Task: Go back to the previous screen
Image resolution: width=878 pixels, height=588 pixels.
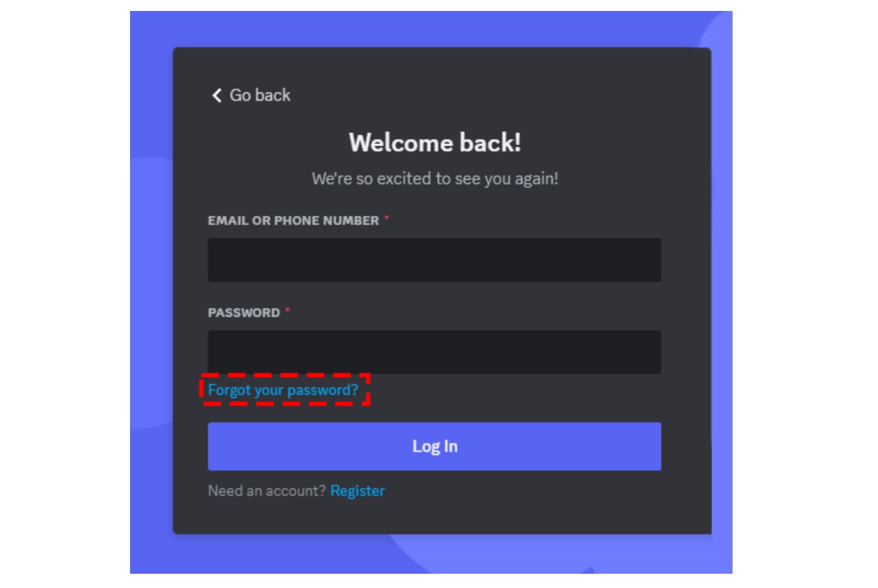Action: 251,95
